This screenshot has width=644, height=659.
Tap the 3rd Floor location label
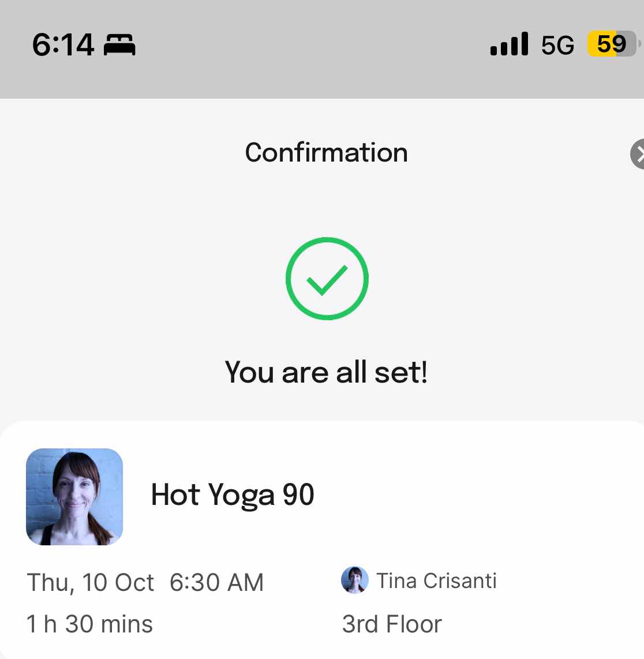(x=392, y=624)
